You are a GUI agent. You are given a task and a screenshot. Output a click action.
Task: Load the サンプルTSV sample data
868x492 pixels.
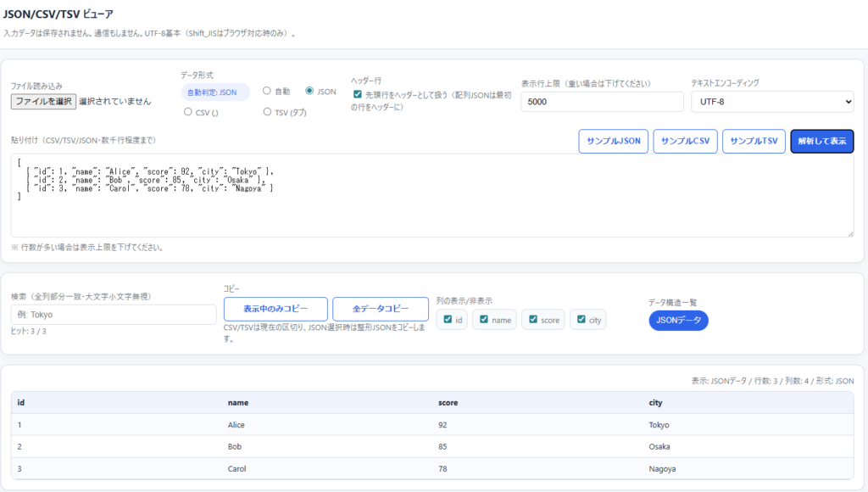coord(754,141)
